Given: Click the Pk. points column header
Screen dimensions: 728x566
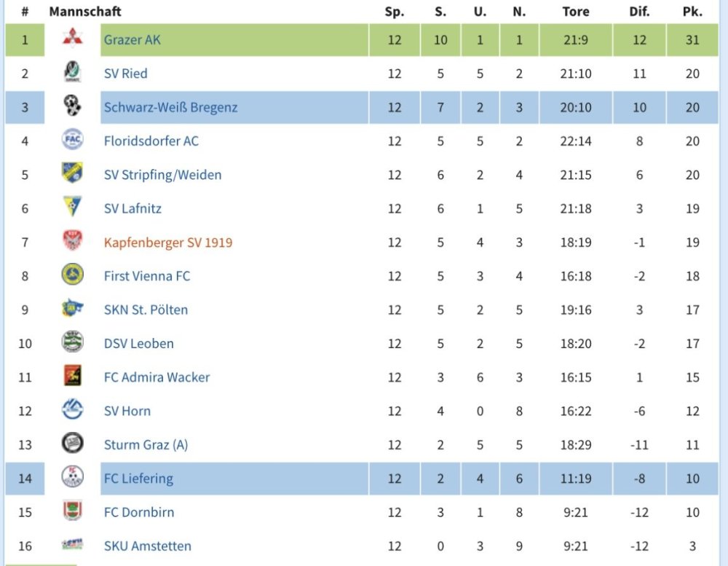Looking at the screenshot, I should [692, 12].
